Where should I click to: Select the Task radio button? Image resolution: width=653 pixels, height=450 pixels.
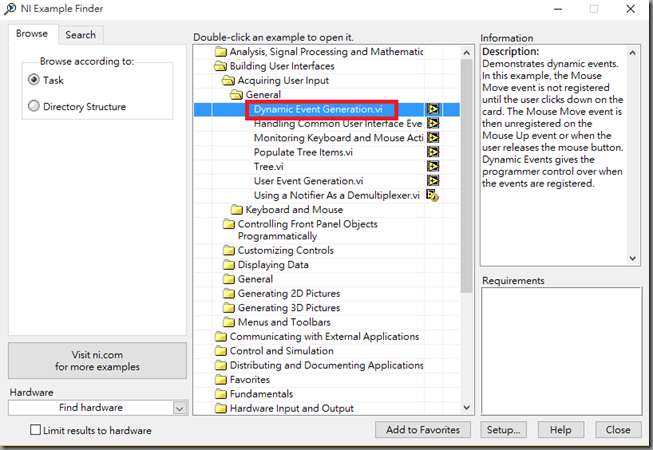pyautogui.click(x=34, y=80)
